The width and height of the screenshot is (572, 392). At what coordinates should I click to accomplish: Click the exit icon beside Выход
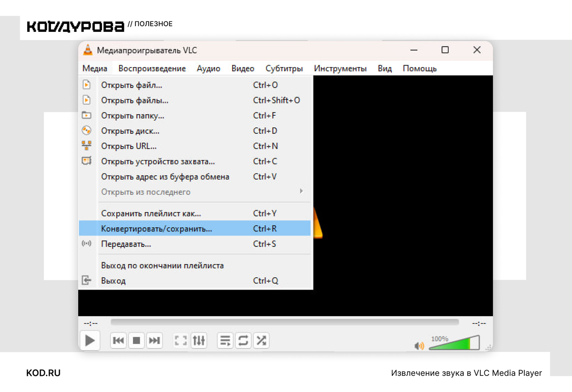click(86, 280)
